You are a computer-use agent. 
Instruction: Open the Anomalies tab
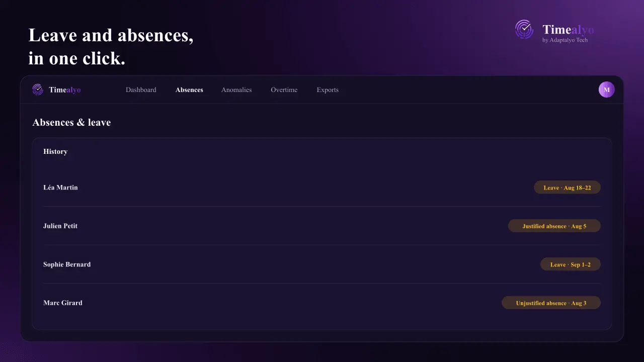point(236,90)
